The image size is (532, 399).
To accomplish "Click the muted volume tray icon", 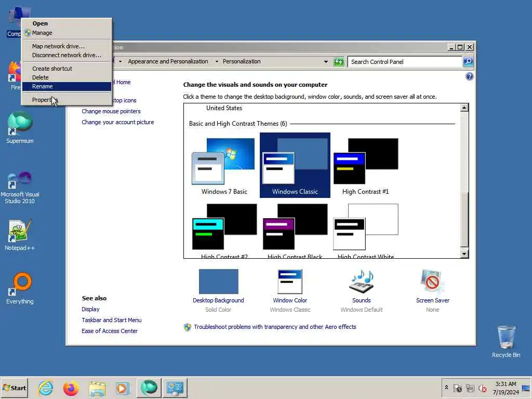I will pos(482,388).
